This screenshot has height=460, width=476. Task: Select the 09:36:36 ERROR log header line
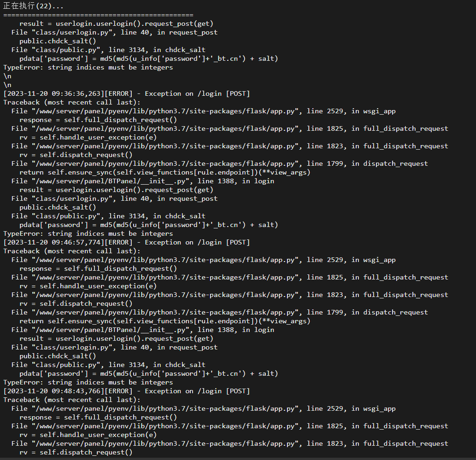coord(126,93)
